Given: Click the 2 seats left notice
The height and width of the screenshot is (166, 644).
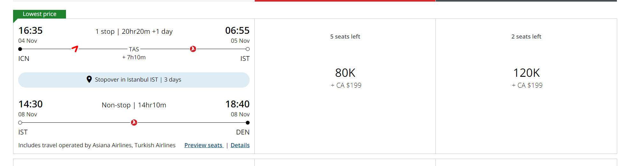Looking at the screenshot, I should point(526,37).
